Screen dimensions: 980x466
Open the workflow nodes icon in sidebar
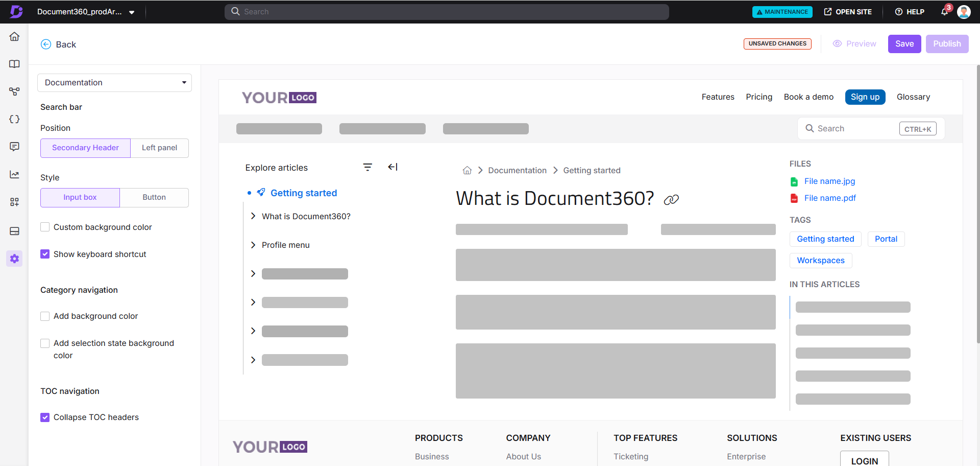14,91
